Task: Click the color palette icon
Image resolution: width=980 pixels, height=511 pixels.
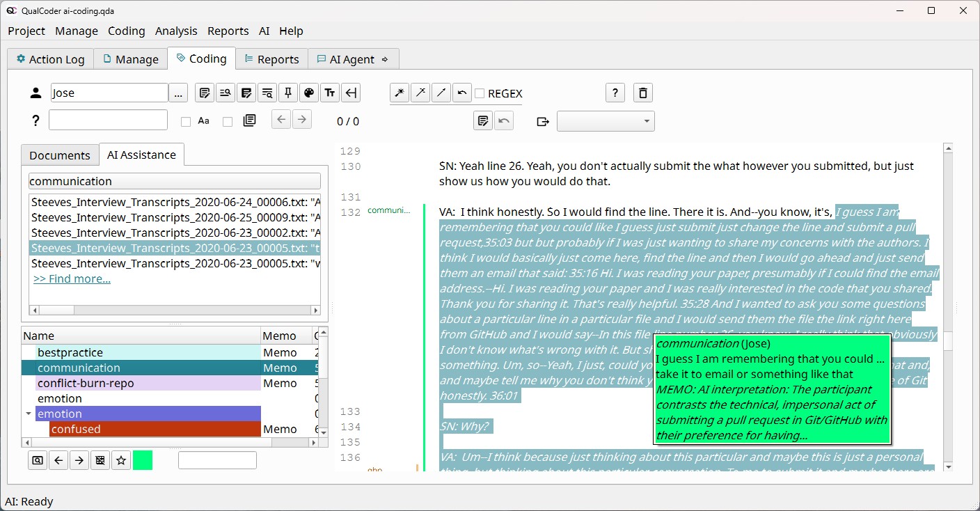Action: pyautogui.click(x=309, y=93)
